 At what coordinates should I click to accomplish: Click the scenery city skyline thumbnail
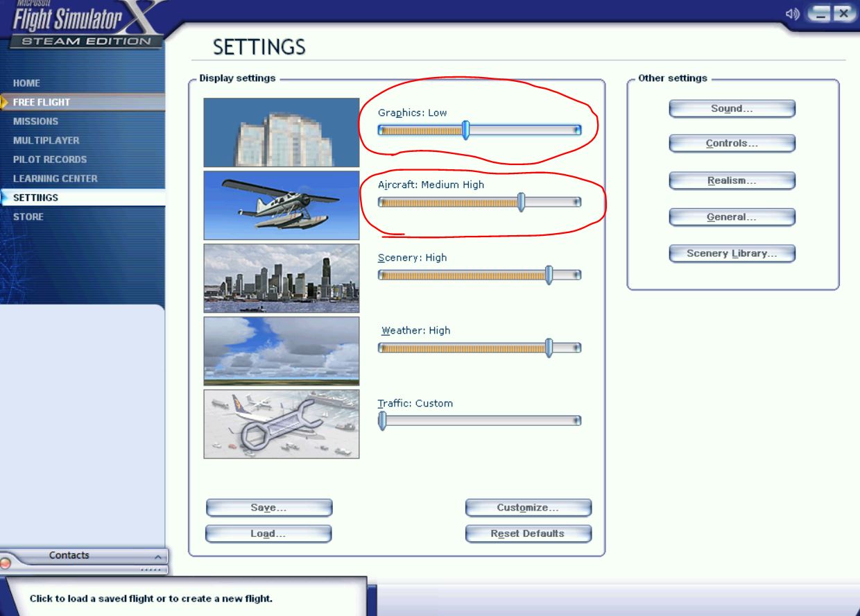click(x=282, y=278)
